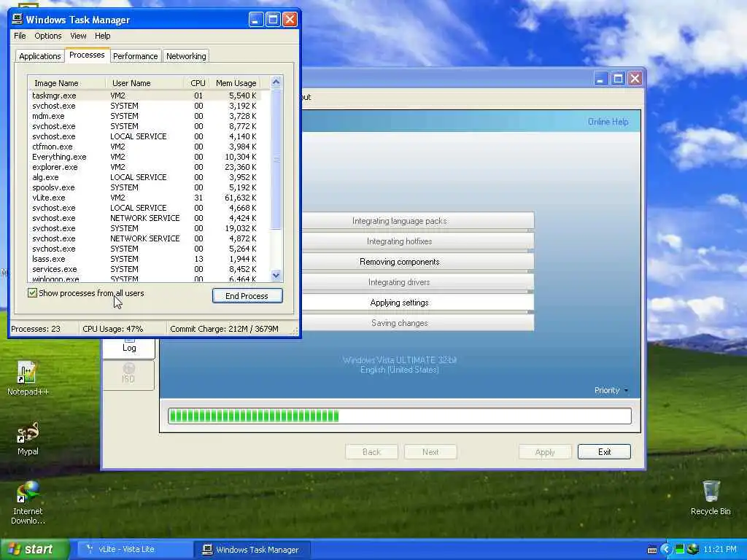Click the Online Help link in vLite
The width and height of the screenshot is (747, 560).
pyautogui.click(x=608, y=122)
